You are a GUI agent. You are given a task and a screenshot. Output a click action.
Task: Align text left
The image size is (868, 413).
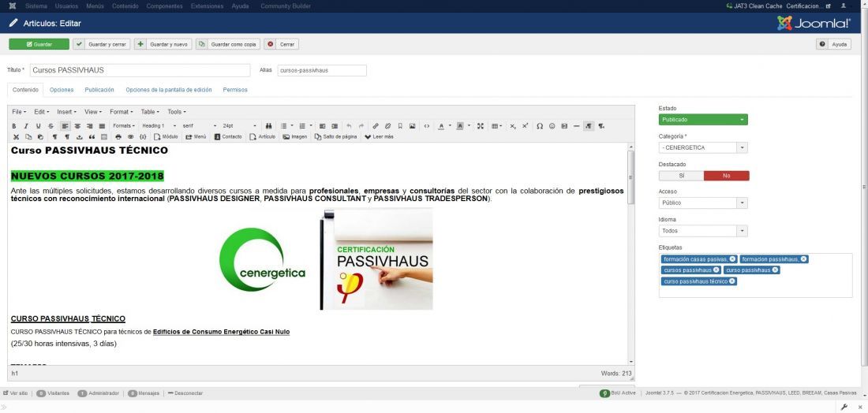click(x=65, y=126)
